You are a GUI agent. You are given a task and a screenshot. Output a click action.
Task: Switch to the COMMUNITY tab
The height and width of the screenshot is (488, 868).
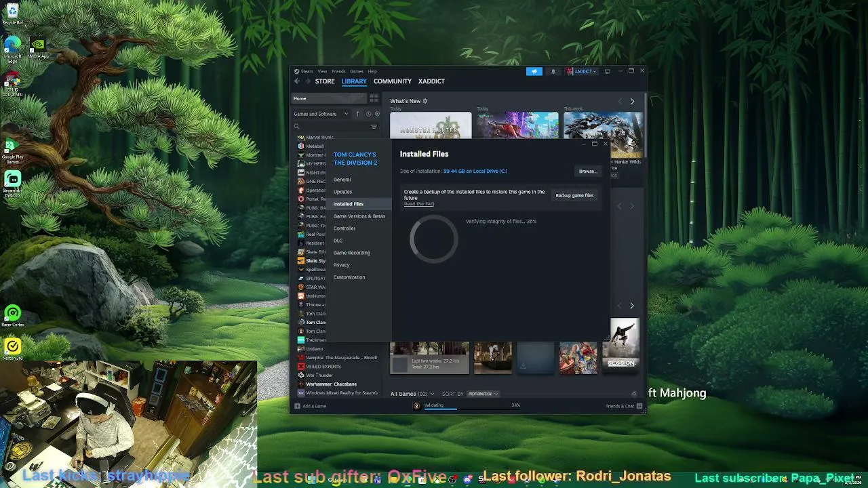392,81
